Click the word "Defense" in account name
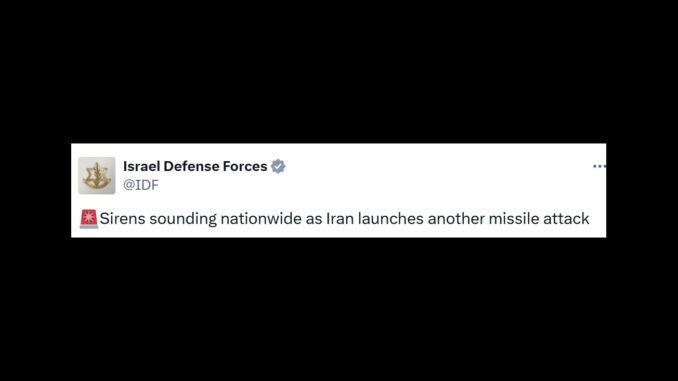 coord(191,166)
